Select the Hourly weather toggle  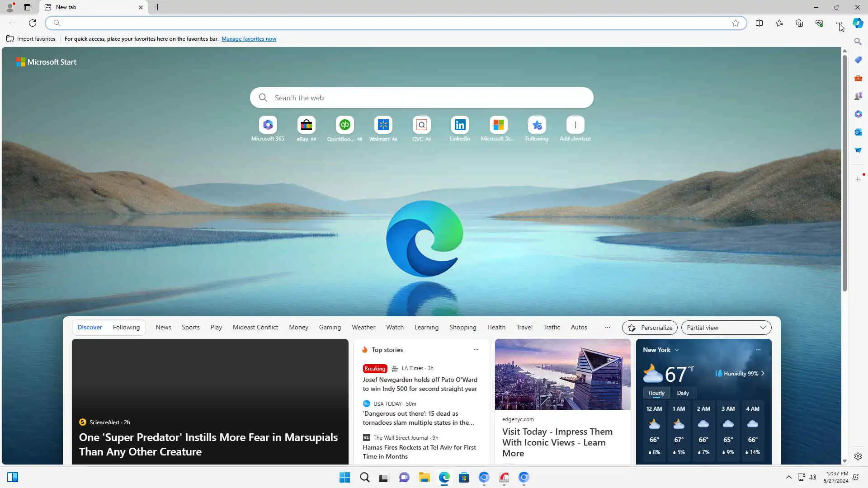[656, 393]
